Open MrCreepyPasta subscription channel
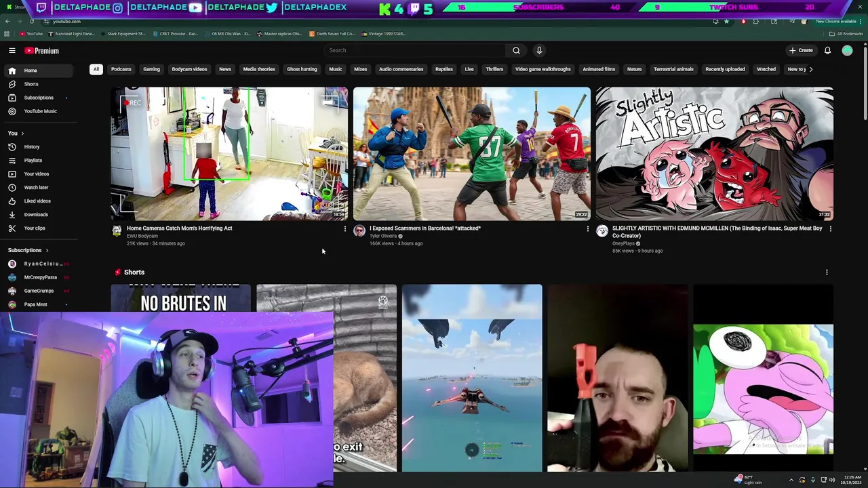Screen dimensions: 868x488 [x=38, y=277]
